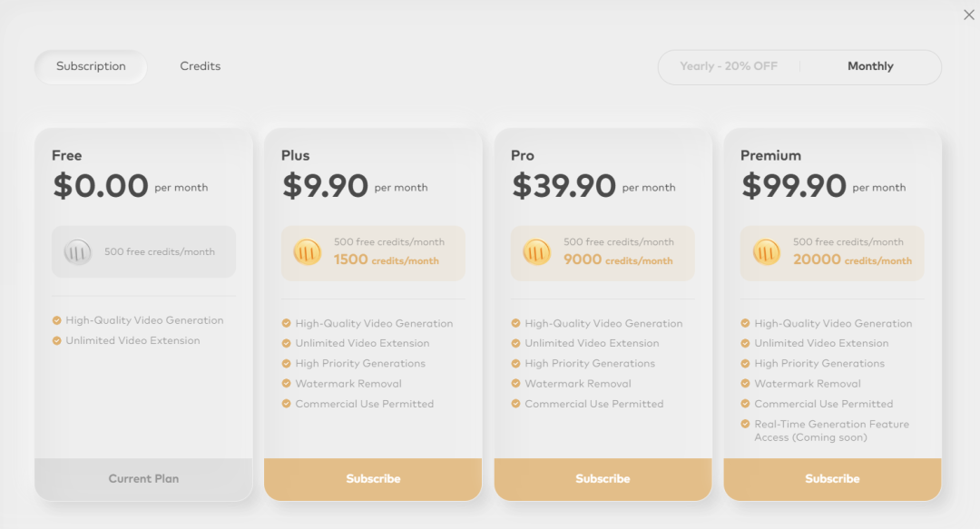Screen dimensions: 980x529
Task: Click the gold coin icon in Premium plan
Action: (766, 252)
